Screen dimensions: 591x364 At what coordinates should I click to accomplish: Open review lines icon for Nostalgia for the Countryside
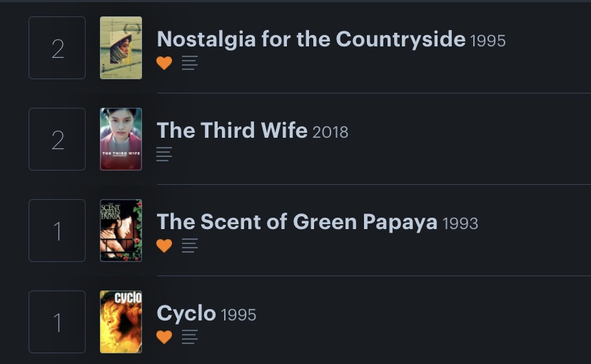(x=189, y=63)
